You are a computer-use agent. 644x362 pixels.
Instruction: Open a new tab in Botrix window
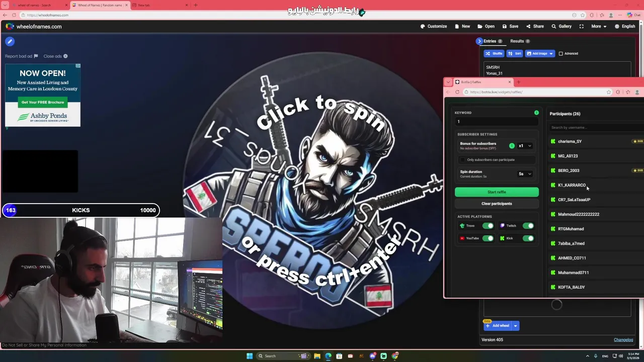coord(519,82)
